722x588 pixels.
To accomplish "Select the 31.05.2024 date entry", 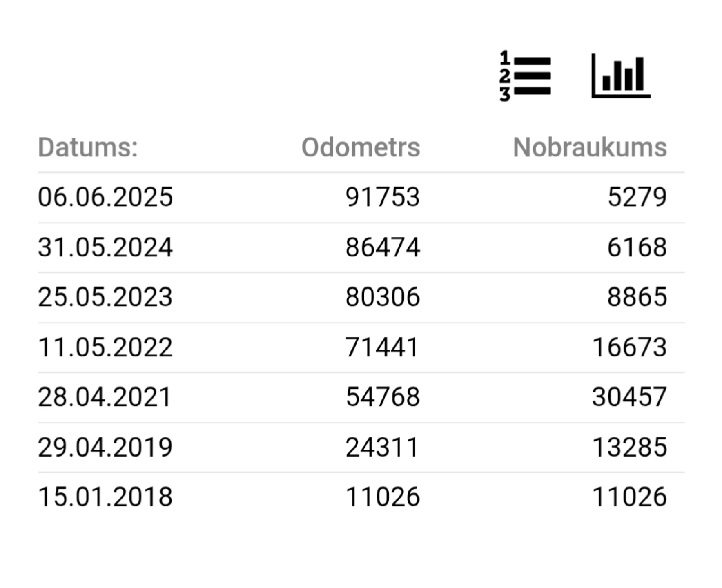I will 105,247.
